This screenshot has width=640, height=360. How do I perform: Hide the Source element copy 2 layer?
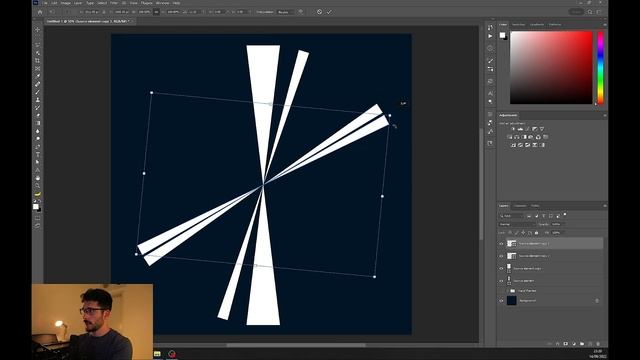pyautogui.click(x=501, y=256)
